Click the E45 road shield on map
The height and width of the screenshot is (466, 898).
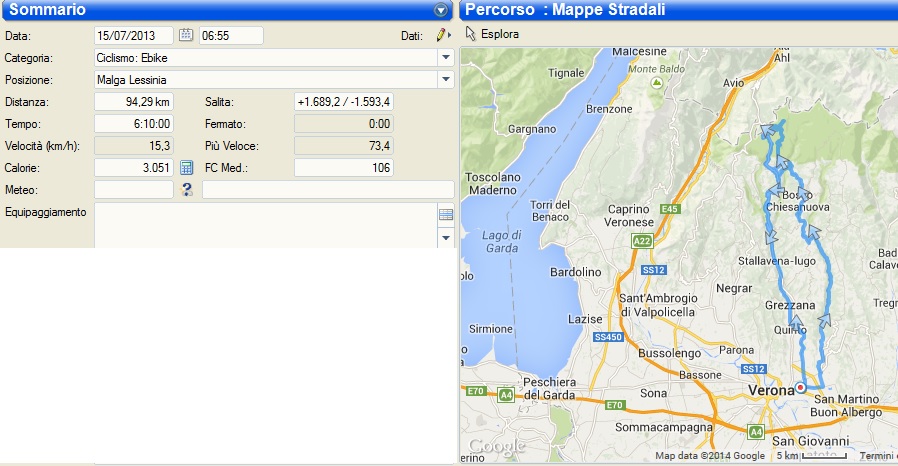669,209
